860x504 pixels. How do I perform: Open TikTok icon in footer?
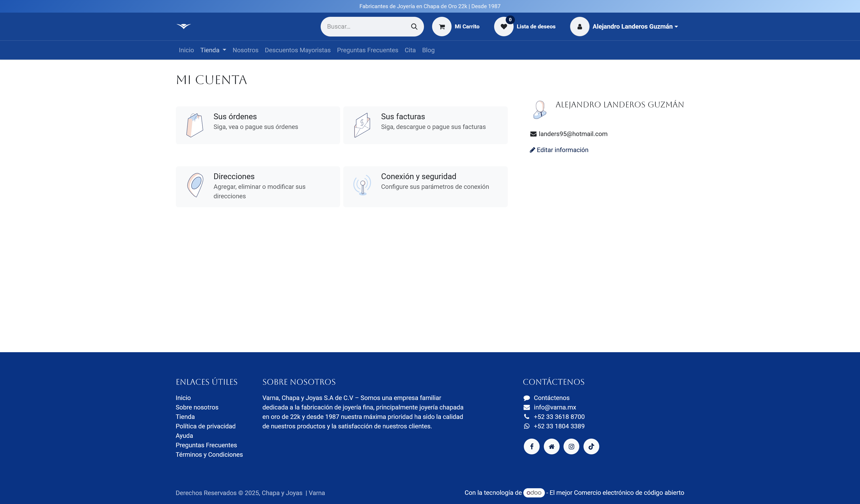coord(591,446)
